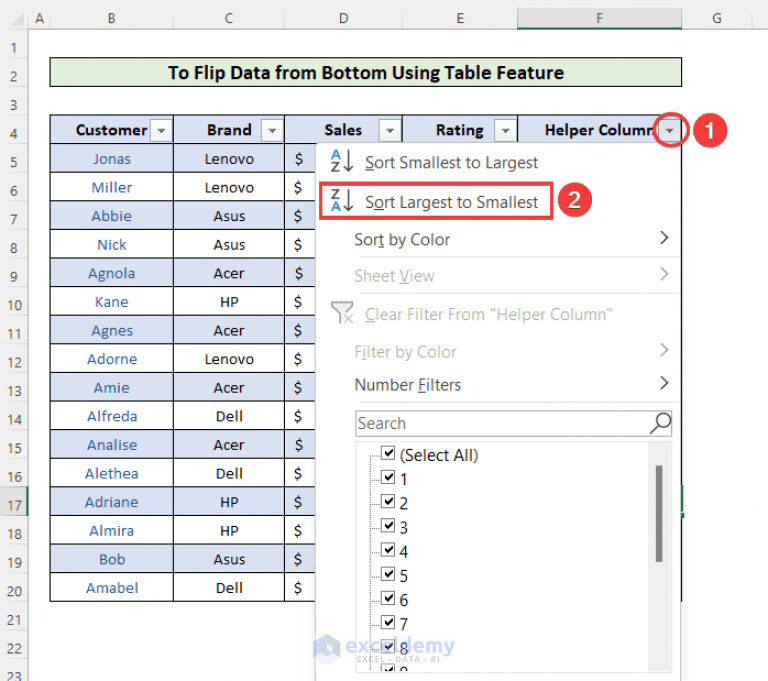Choose Sort Largest to Smallest
Image resolution: width=768 pixels, height=681 pixels.
[x=451, y=202]
